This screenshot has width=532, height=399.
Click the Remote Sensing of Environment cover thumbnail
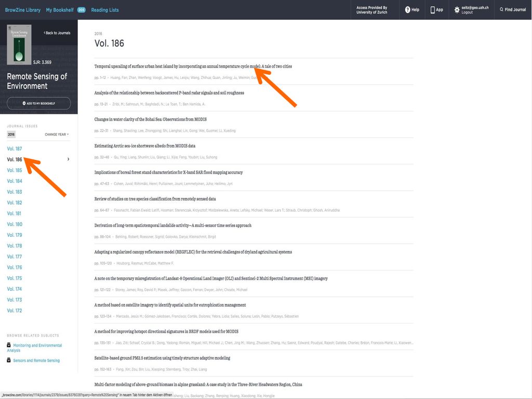[x=19, y=45]
